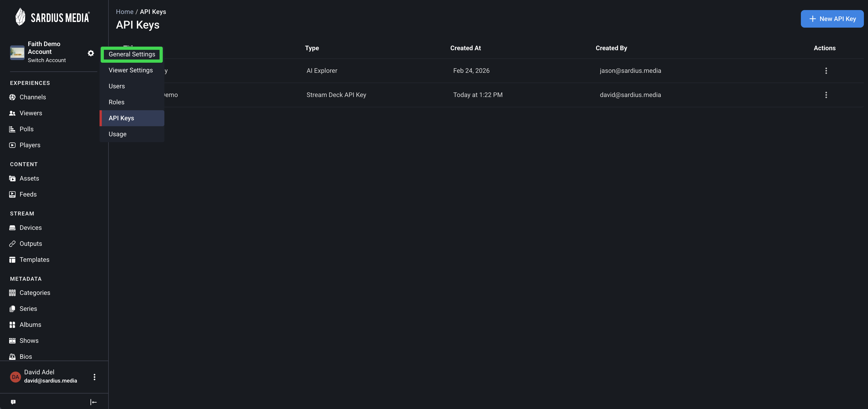
Task: Open the Viewers page
Action: (31, 113)
